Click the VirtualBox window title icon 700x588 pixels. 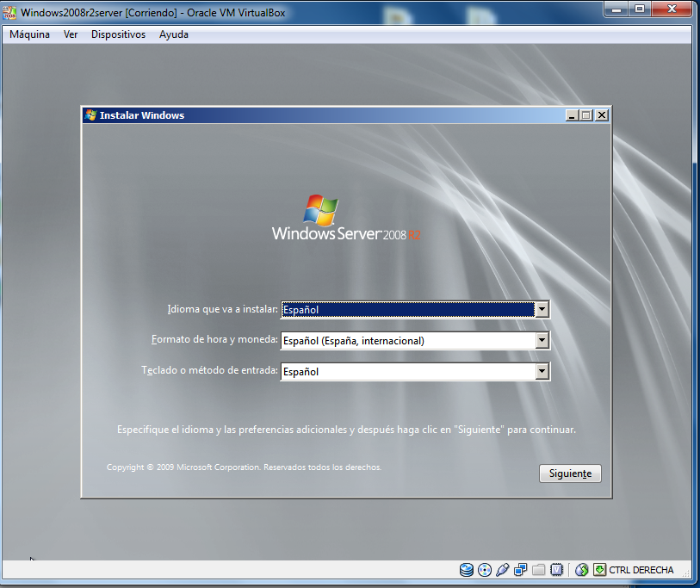click(10, 10)
